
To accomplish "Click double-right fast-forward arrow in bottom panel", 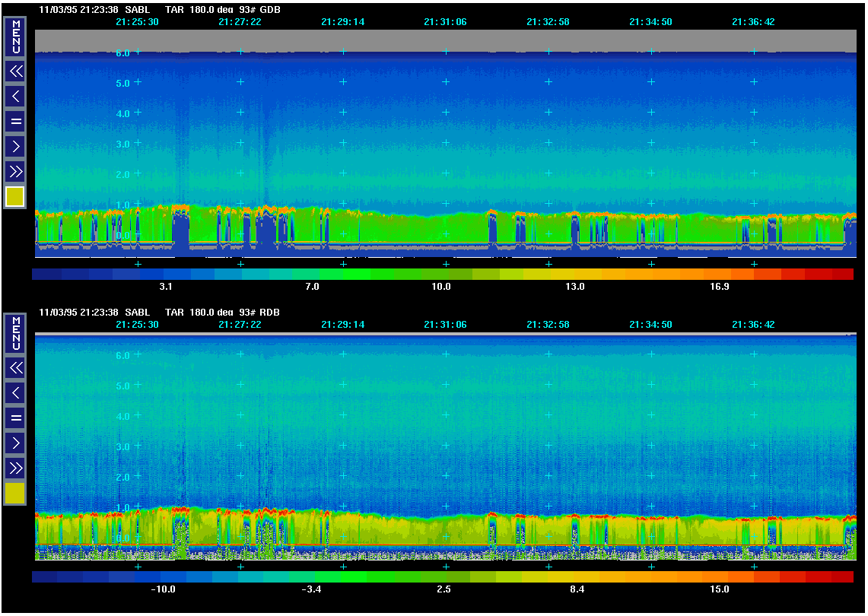I will click(x=15, y=467).
